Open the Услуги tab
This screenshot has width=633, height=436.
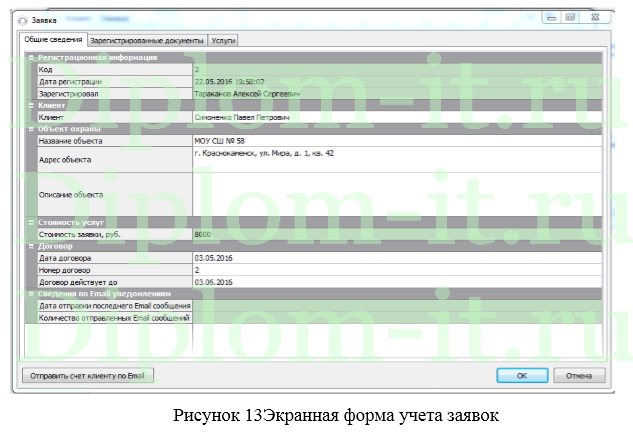(x=223, y=41)
